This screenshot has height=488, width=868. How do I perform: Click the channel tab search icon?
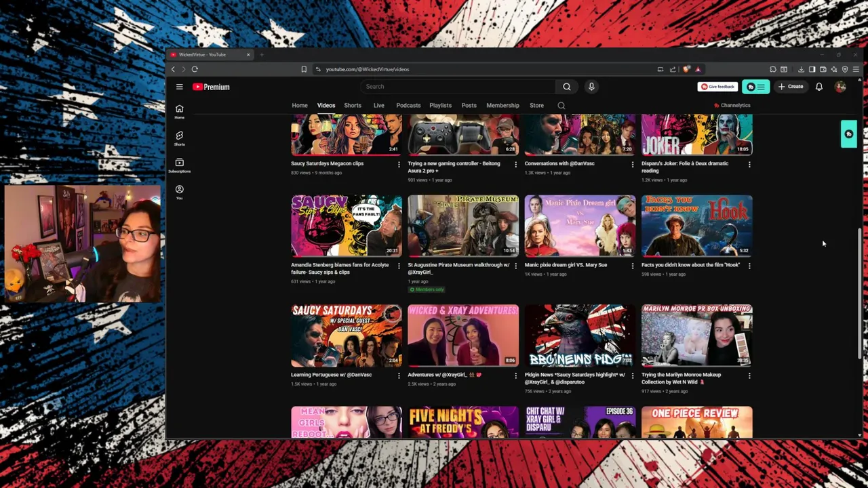coord(561,106)
